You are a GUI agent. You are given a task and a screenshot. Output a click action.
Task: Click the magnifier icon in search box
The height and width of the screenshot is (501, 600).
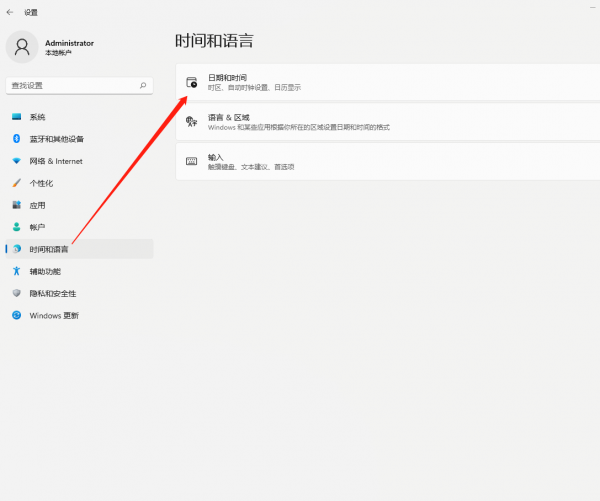point(143,85)
